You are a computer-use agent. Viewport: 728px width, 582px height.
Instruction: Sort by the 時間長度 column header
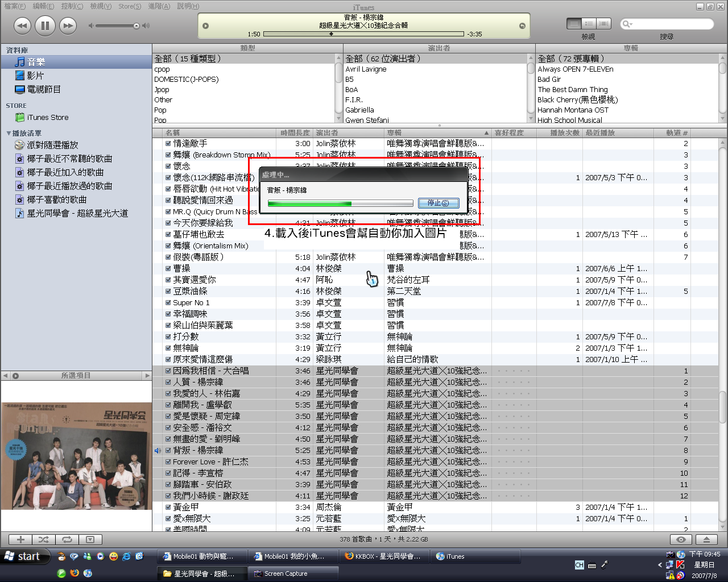click(x=296, y=133)
